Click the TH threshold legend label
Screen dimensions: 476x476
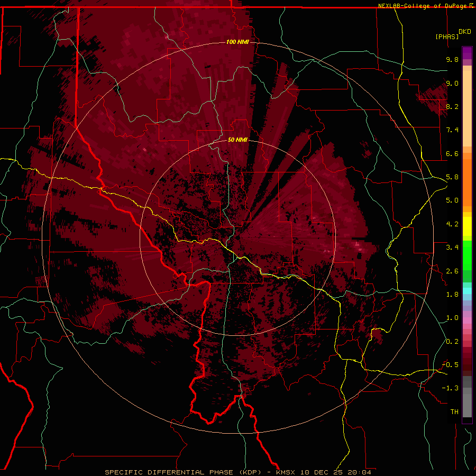pyautogui.click(x=454, y=412)
